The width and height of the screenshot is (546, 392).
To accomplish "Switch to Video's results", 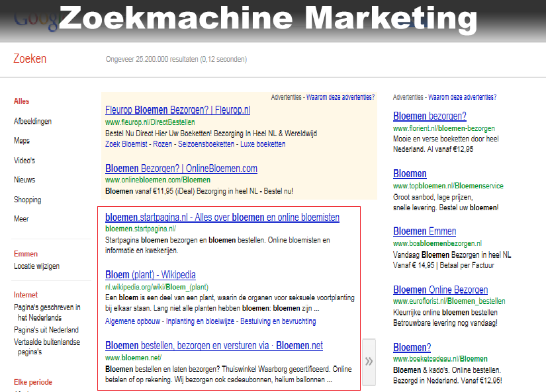I will pyautogui.click(x=24, y=161).
